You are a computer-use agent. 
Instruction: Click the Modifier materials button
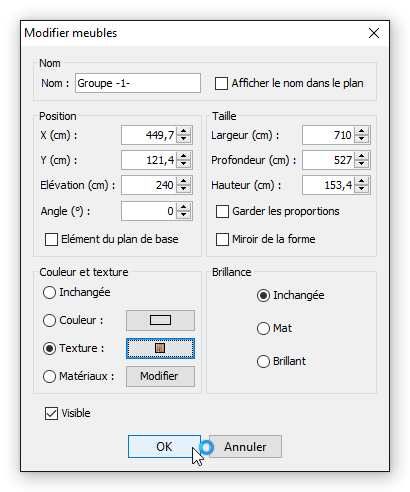pos(160,376)
